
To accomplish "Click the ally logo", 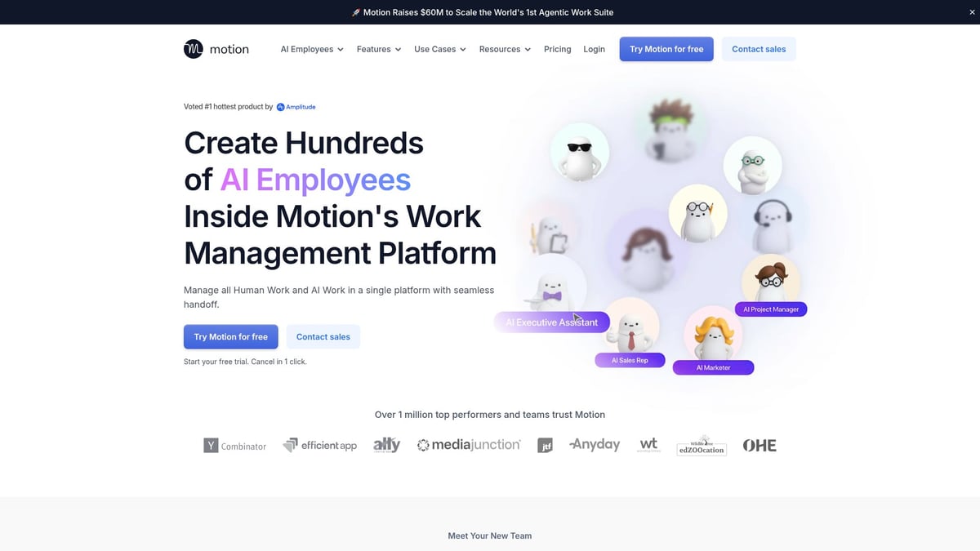I will [x=386, y=444].
